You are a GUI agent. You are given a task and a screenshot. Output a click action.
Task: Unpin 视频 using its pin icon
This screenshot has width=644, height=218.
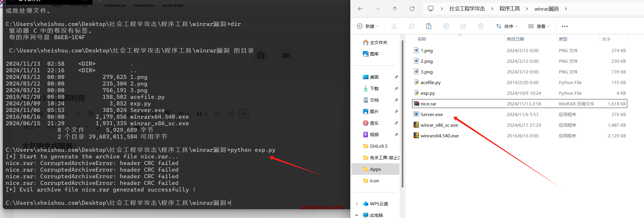coord(396,134)
